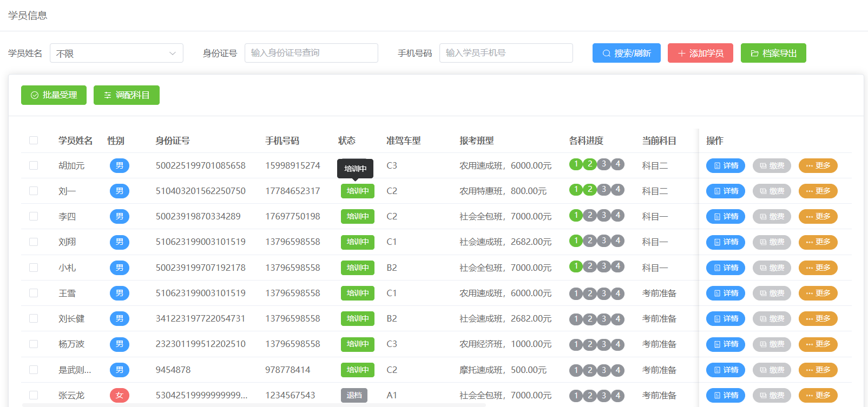The height and width of the screenshot is (407, 868).
Task: Open 详情 details for 刘一
Action: [726, 191]
